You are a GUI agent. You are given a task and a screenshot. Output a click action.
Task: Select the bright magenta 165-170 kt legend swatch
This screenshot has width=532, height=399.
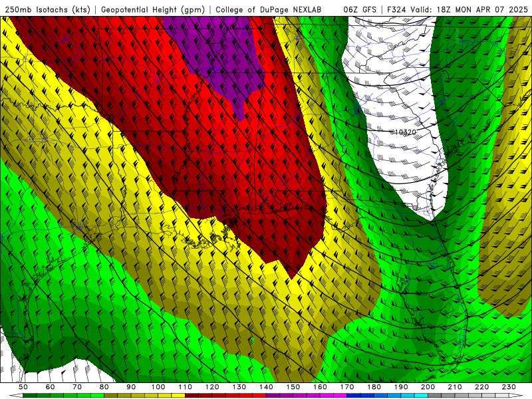tap(340, 396)
